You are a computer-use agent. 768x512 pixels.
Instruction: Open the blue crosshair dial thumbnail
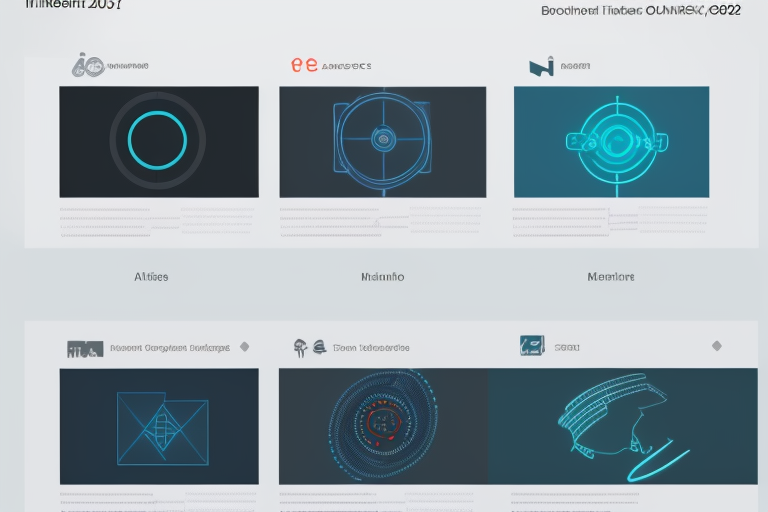382,141
